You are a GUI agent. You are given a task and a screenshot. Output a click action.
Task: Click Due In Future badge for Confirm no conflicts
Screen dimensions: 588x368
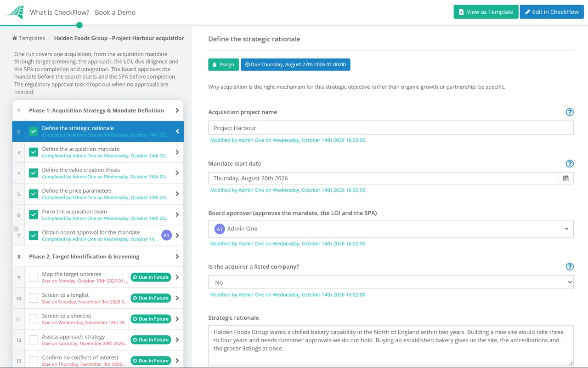[x=151, y=361]
